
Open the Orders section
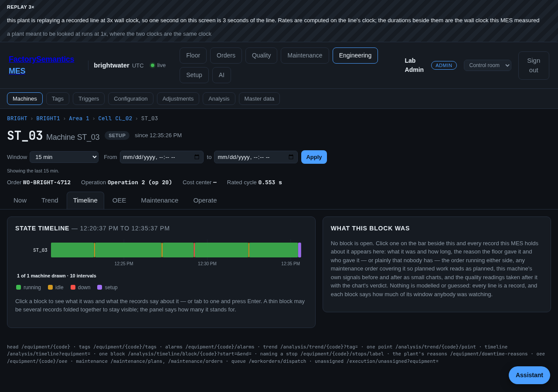226,55
